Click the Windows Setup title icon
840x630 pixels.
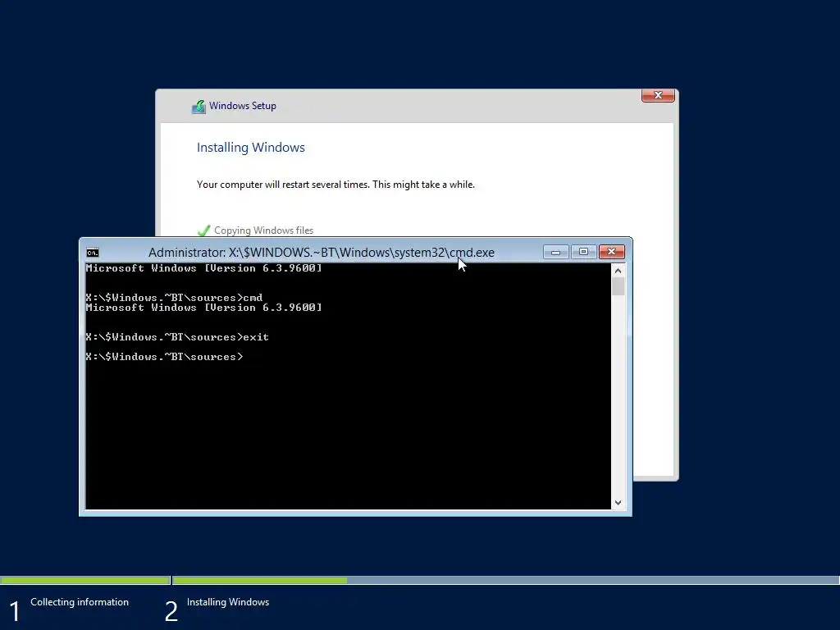(199, 106)
